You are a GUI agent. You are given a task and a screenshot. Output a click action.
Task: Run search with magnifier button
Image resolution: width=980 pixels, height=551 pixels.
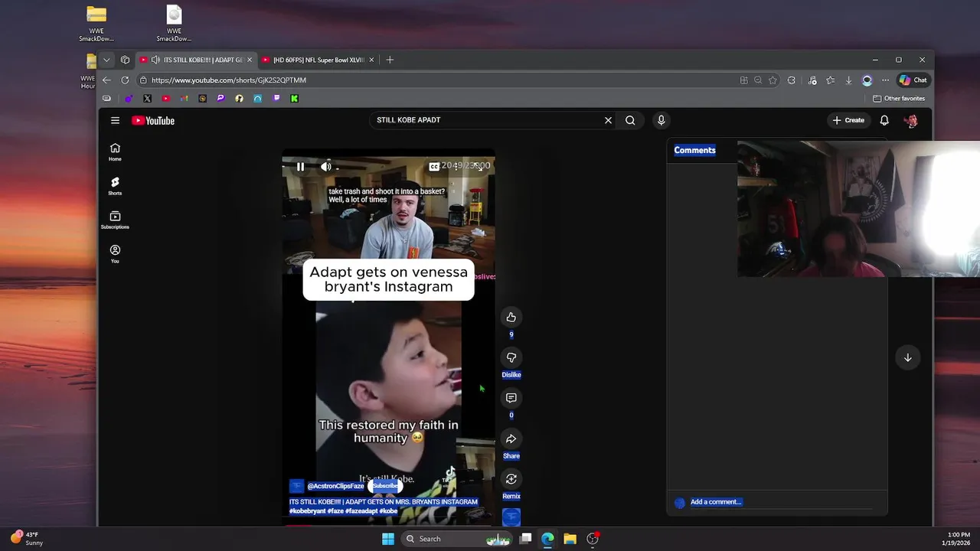[x=630, y=120]
